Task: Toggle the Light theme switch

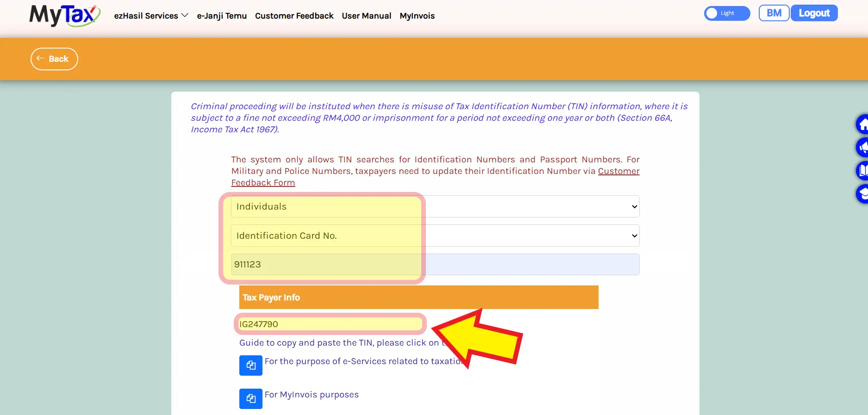Action: pyautogui.click(x=727, y=13)
